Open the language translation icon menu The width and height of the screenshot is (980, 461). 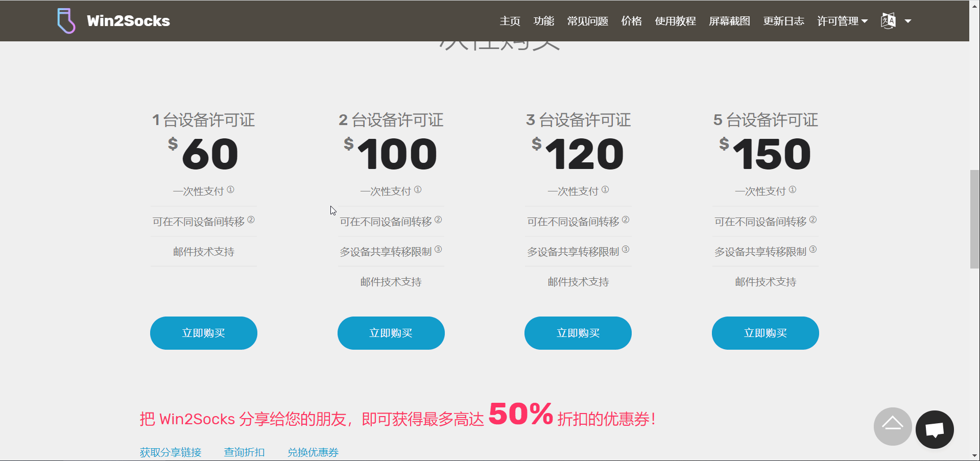click(888, 21)
